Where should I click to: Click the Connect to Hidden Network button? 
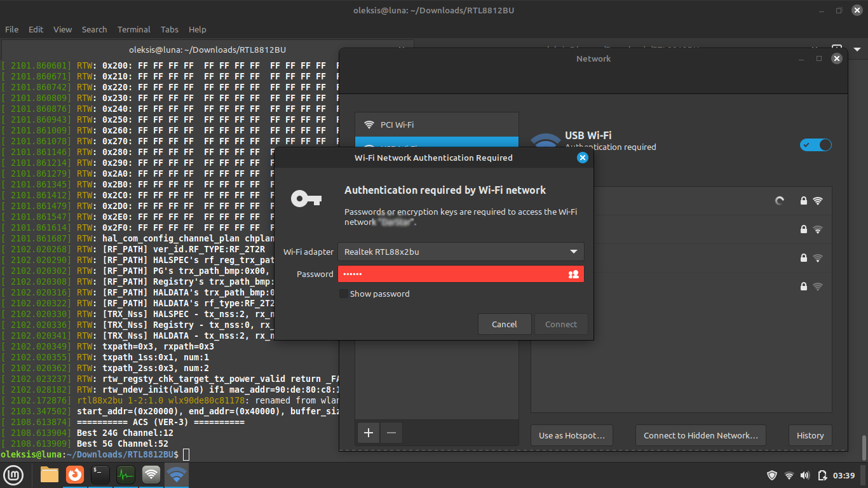click(x=701, y=435)
